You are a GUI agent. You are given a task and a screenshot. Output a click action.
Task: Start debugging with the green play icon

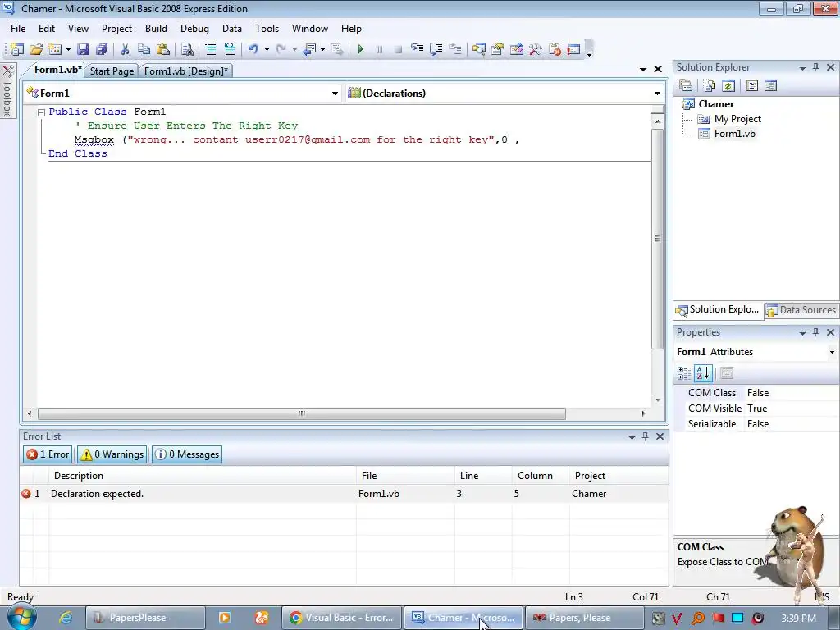(361, 50)
